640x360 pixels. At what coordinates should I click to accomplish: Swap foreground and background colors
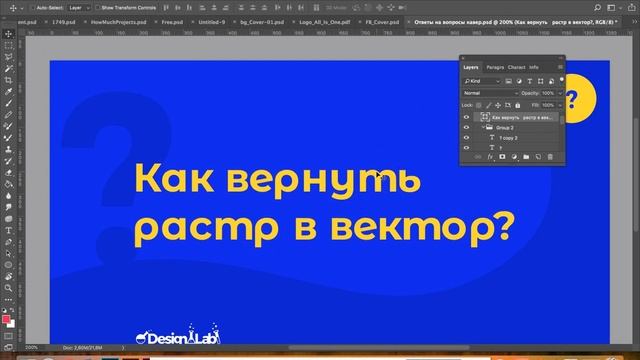[12, 310]
